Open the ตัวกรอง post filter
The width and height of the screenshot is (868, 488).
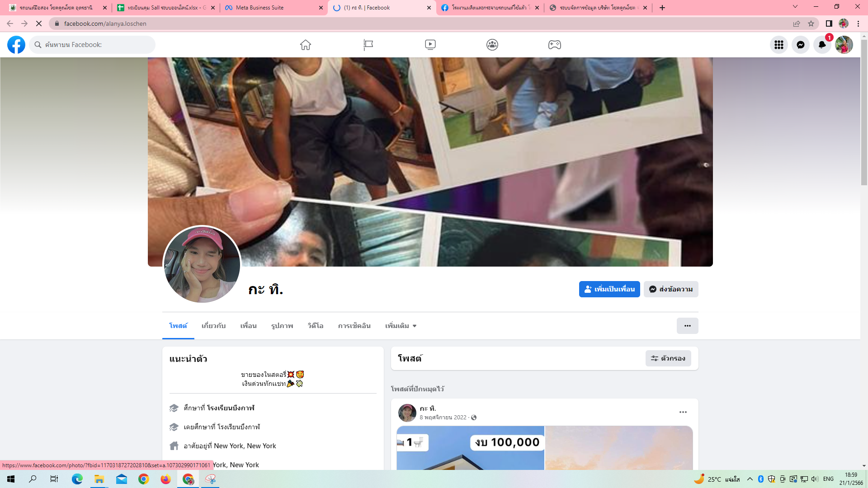tap(668, 358)
